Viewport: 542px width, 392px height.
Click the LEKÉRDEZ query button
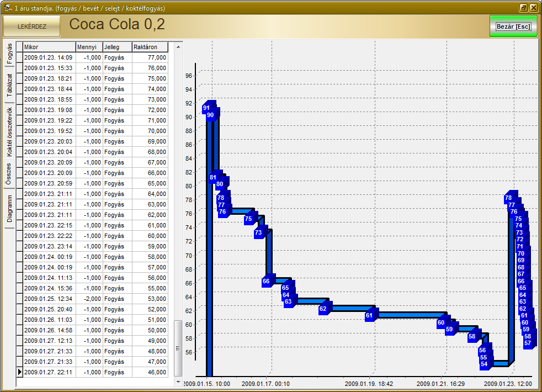tap(32, 27)
